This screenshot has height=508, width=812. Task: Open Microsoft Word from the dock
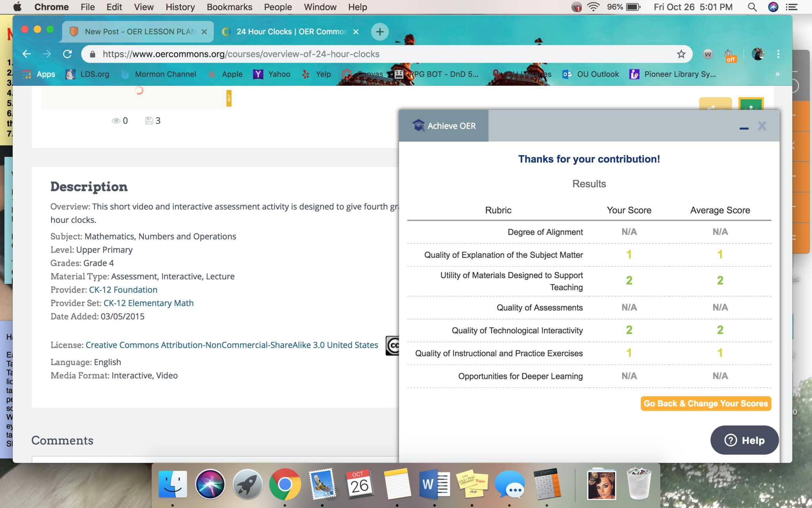[x=434, y=484]
